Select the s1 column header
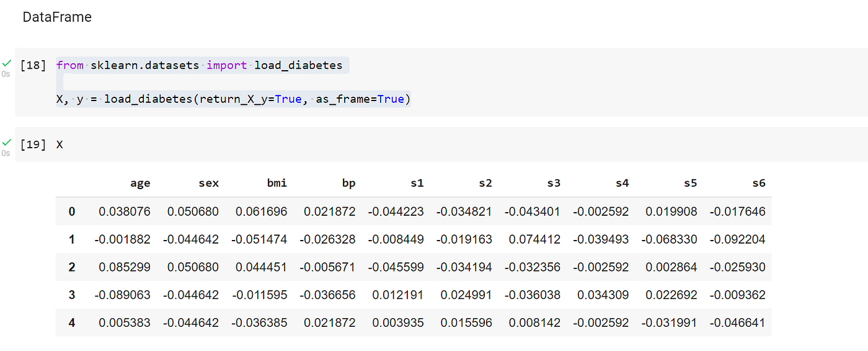868x351 pixels. click(x=417, y=183)
